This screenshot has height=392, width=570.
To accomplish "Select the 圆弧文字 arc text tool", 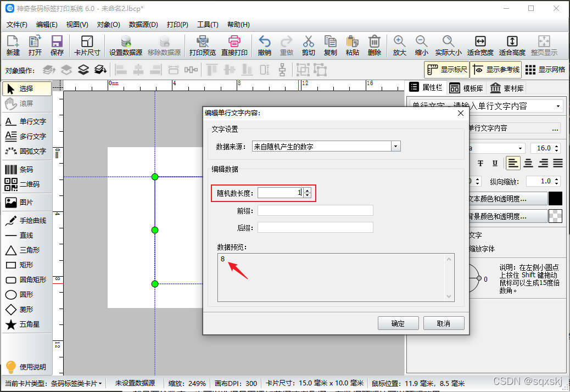I will 26,151.
